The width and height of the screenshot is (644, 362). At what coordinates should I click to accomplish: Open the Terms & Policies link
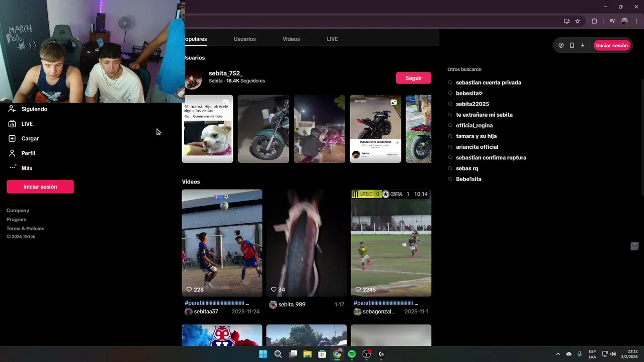coord(25,229)
